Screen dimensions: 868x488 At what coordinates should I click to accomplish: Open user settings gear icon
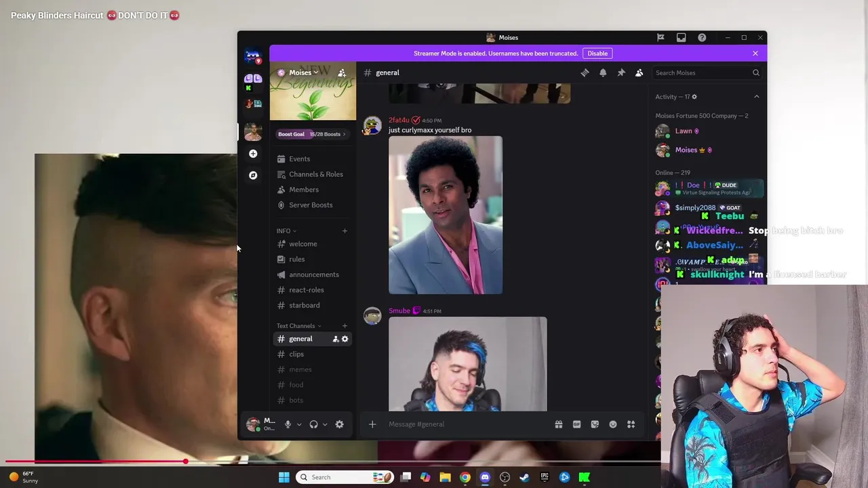click(340, 424)
